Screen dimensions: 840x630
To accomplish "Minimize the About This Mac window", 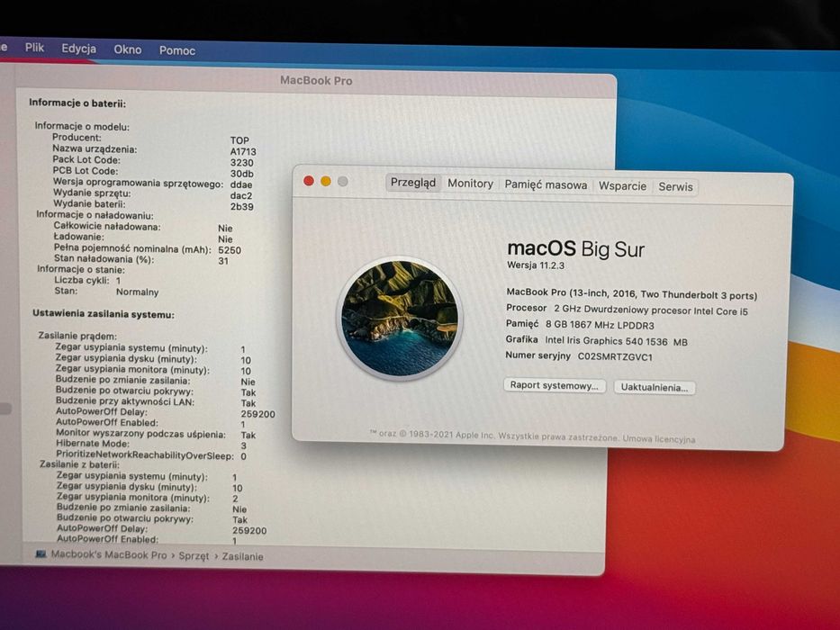I will coord(326,181).
